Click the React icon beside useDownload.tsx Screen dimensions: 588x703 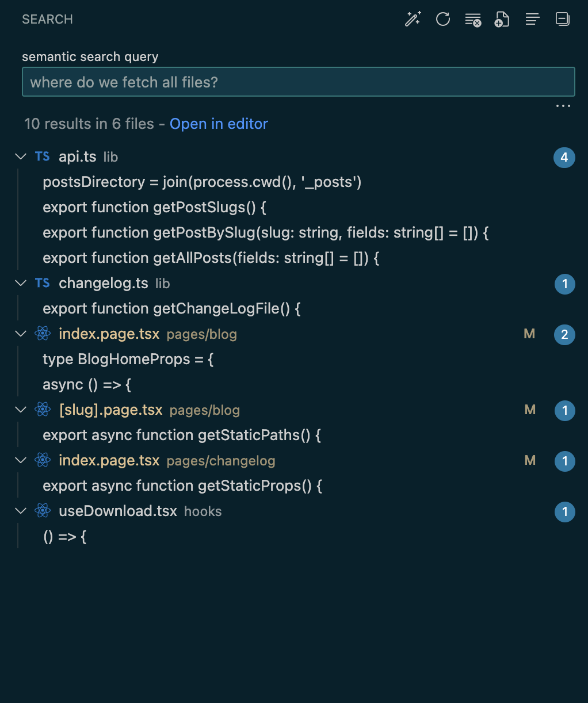pos(43,511)
